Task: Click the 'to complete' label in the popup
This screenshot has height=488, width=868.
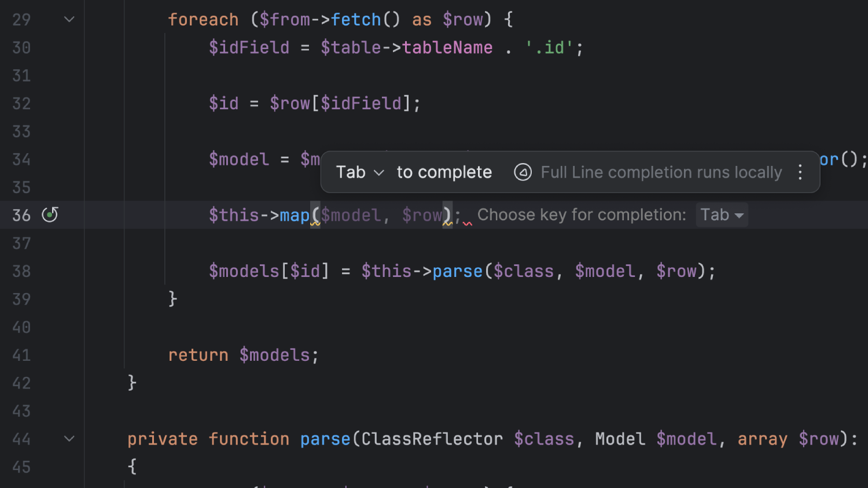Action: (444, 172)
